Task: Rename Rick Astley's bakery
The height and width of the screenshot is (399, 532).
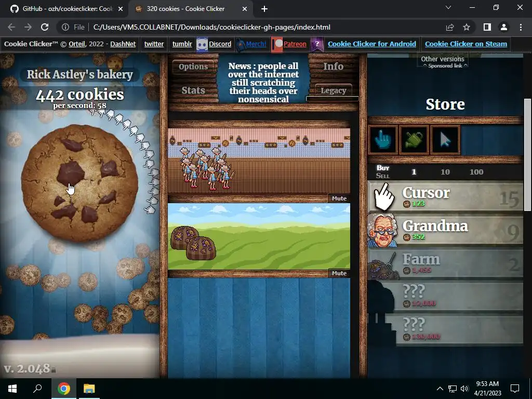Action: pyautogui.click(x=79, y=74)
